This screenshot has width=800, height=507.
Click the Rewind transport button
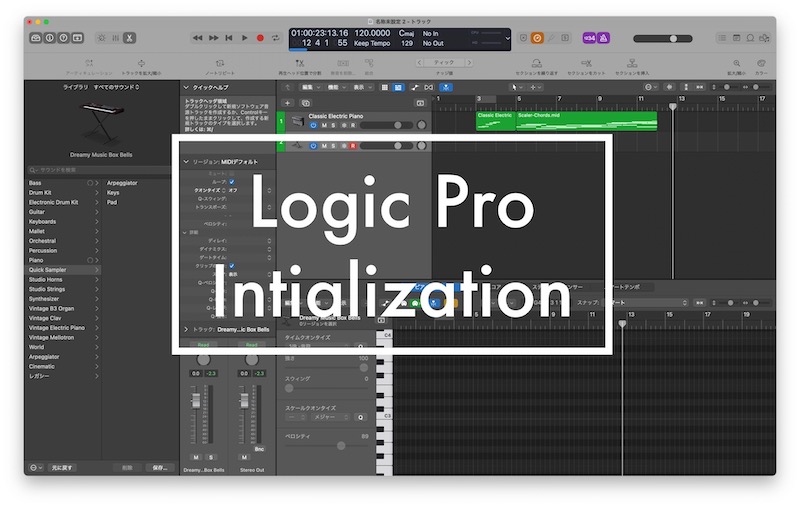click(197, 38)
